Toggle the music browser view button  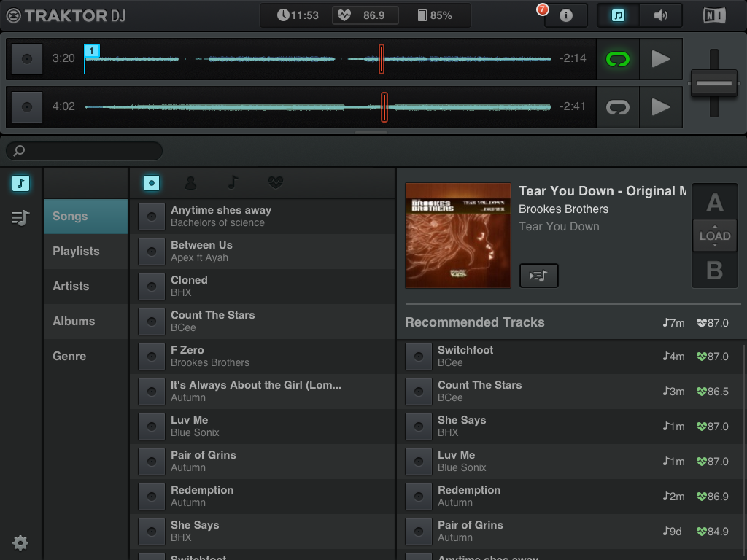tap(618, 16)
